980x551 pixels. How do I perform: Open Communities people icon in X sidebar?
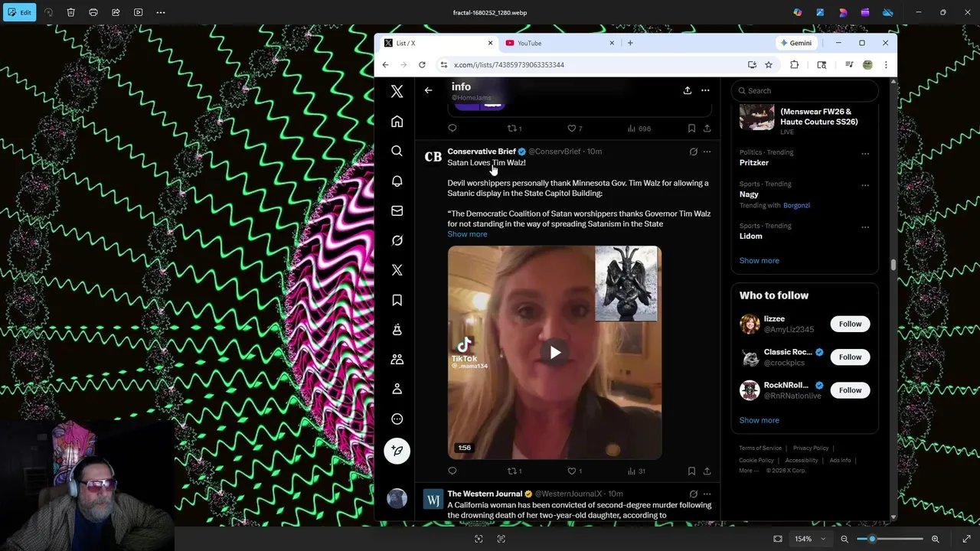click(x=397, y=359)
